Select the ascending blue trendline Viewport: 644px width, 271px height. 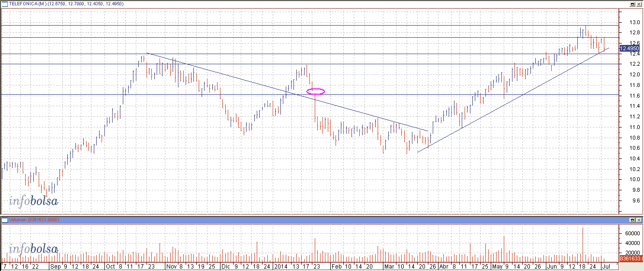512,100
